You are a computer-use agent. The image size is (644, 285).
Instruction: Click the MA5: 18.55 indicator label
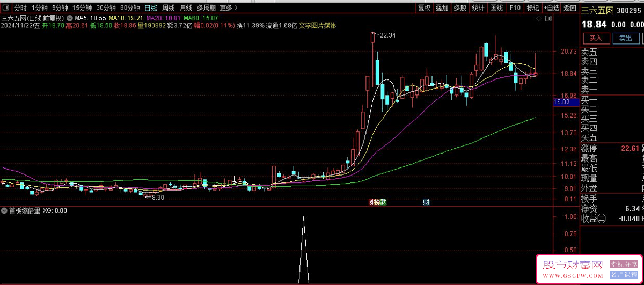(90, 18)
